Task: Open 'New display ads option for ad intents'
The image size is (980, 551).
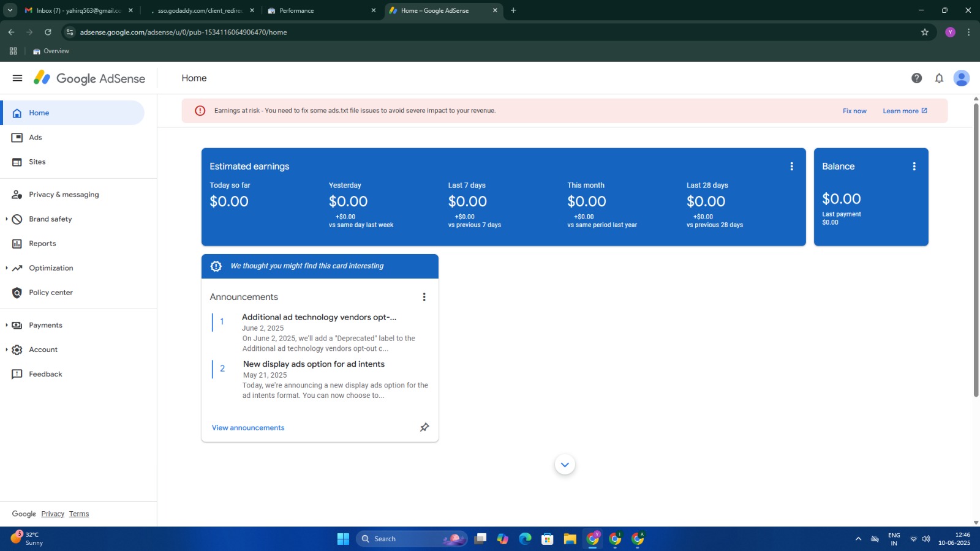Action: [314, 364]
